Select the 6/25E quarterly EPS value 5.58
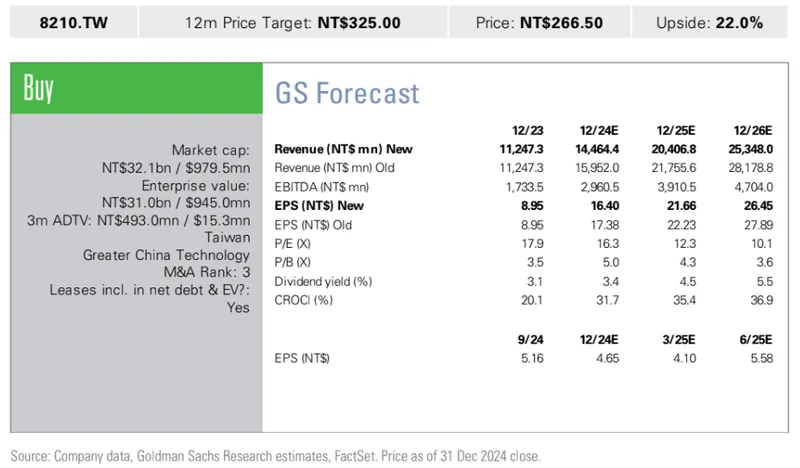 (x=761, y=357)
